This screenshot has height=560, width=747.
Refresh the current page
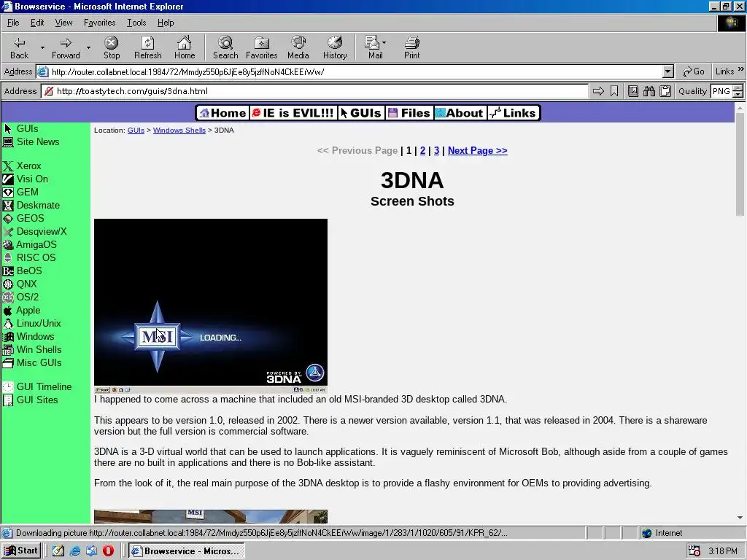[147, 47]
